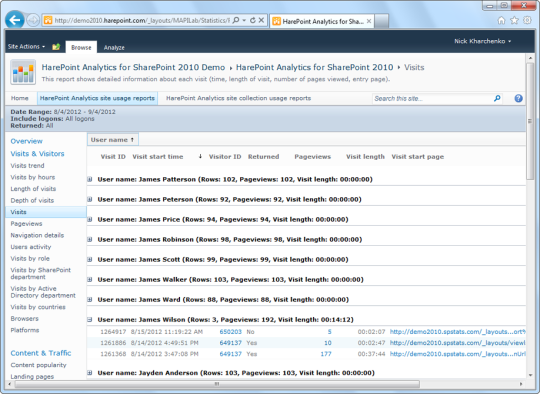
Task: Open HarePoint Analytics site collection usage reports tab
Action: pos(238,98)
